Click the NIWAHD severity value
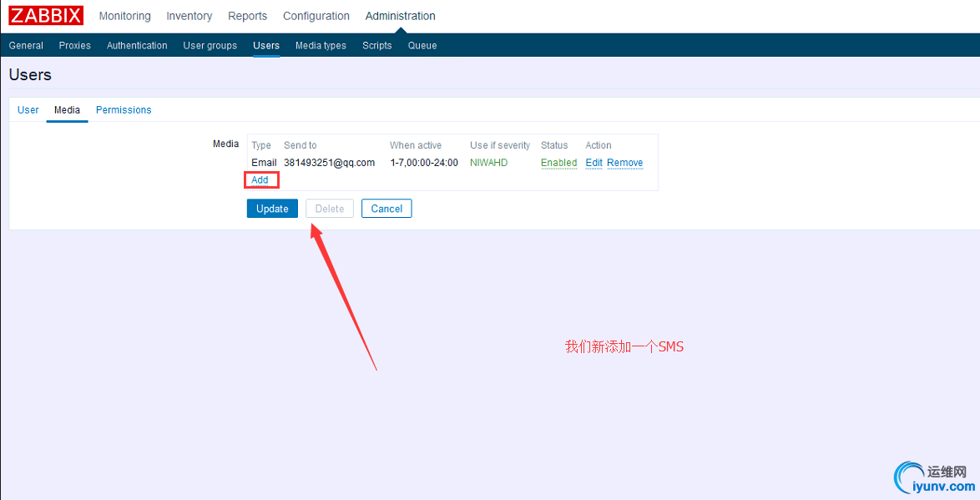 (x=489, y=163)
